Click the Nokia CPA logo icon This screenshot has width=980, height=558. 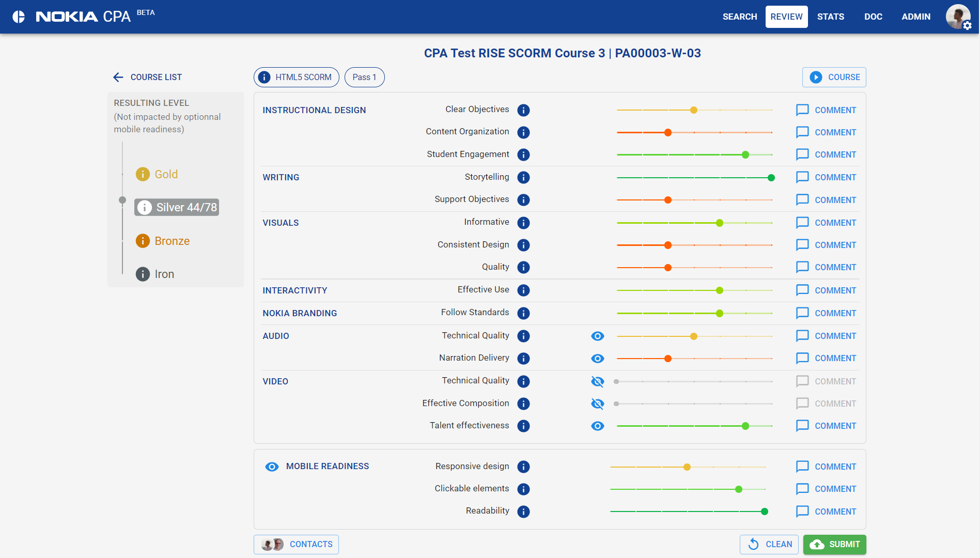(19, 17)
